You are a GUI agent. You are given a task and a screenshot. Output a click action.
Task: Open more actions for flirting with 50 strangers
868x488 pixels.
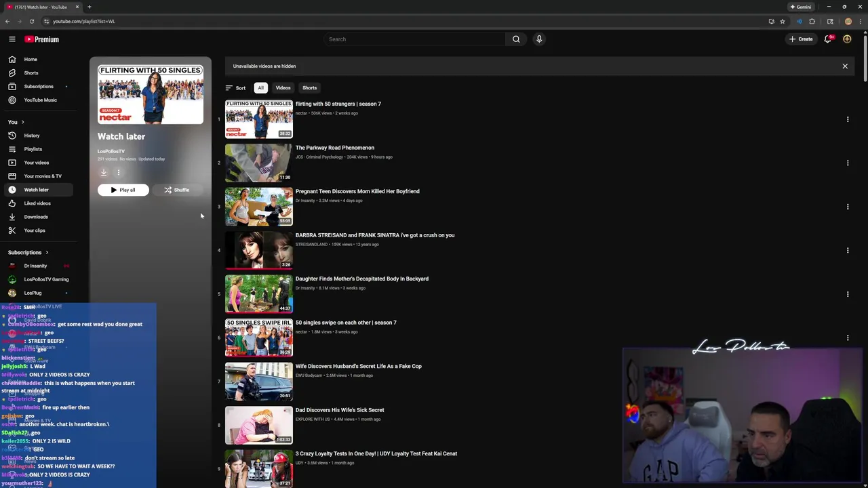[848, 119]
